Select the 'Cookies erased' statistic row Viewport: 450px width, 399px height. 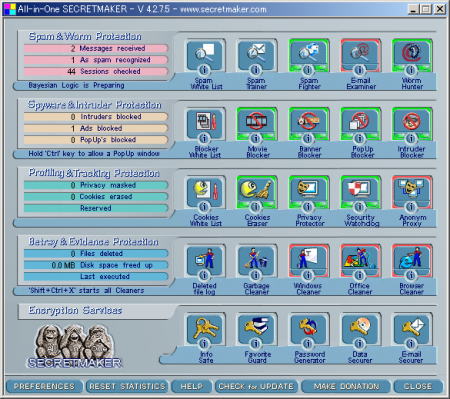[96, 197]
